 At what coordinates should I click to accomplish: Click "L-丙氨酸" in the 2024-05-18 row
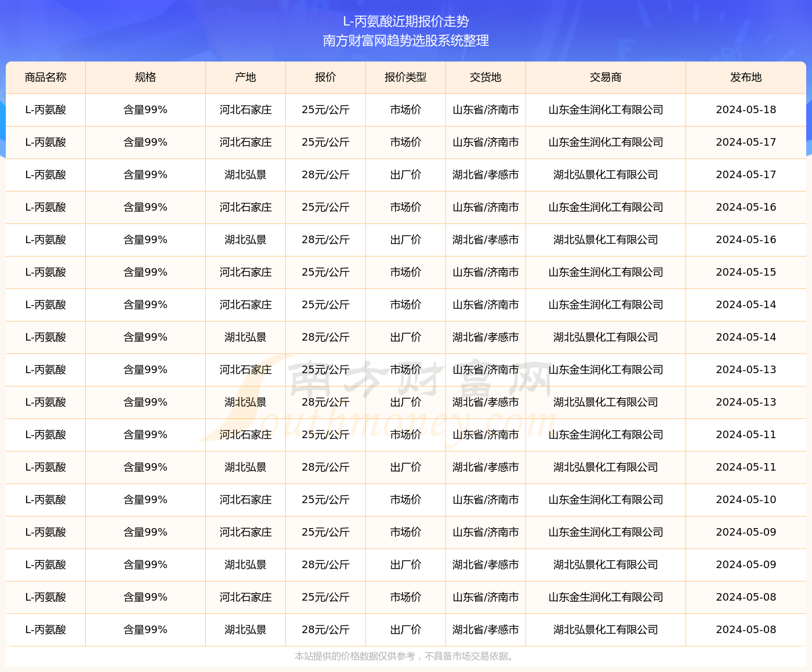tap(46, 110)
